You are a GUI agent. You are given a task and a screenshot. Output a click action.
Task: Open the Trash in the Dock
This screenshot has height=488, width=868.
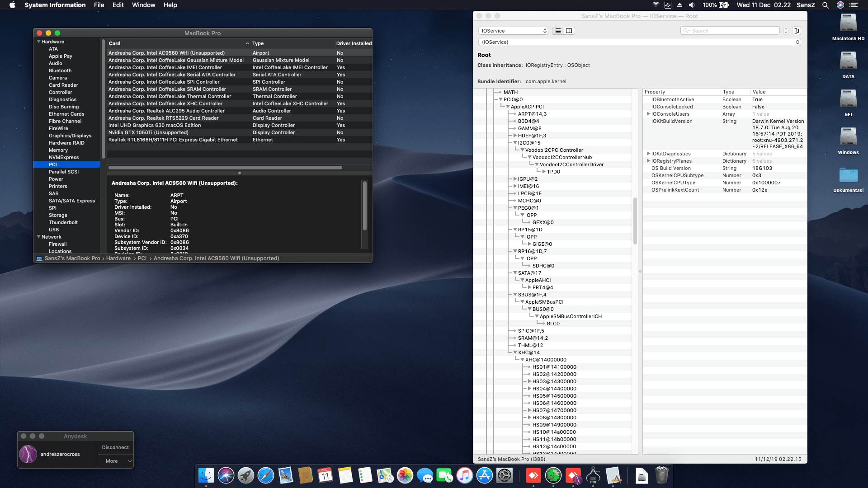[x=662, y=476]
